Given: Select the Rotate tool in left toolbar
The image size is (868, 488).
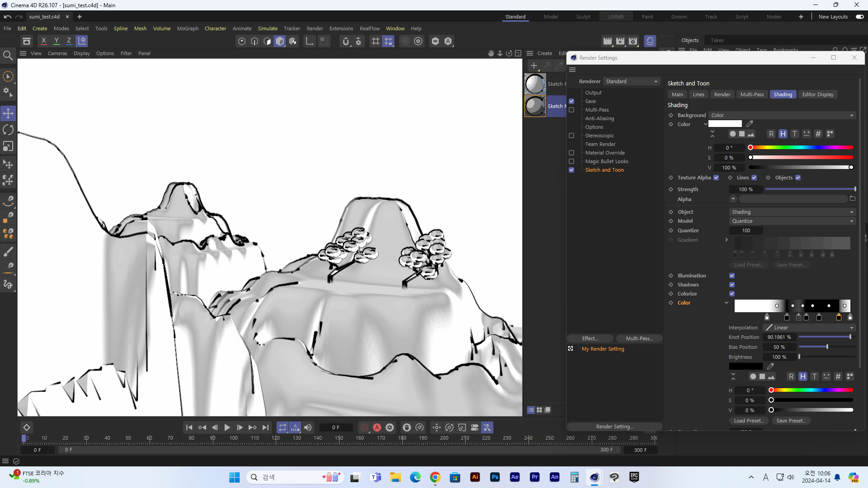Looking at the screenshot, I should pos(8,130).
